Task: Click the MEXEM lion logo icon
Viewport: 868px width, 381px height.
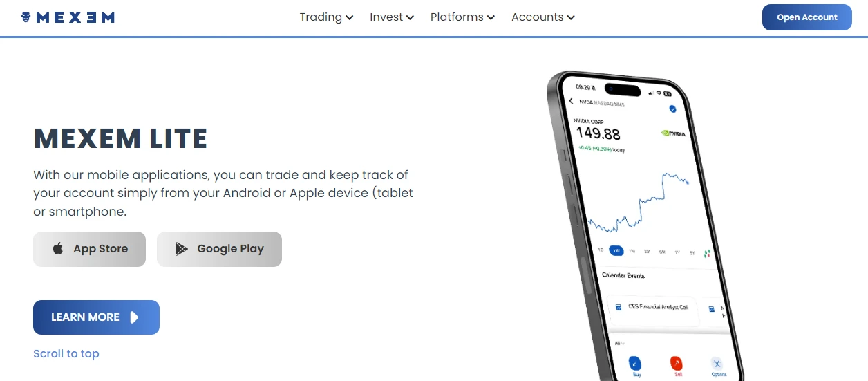Action: pos(26,17)
